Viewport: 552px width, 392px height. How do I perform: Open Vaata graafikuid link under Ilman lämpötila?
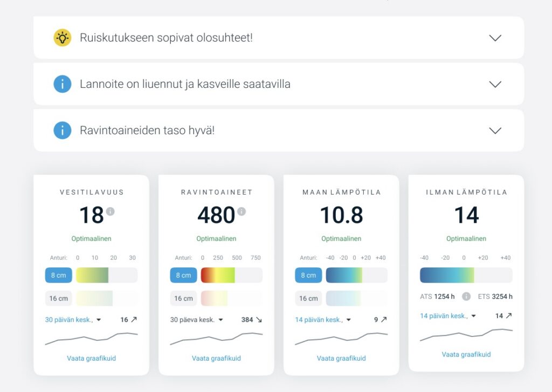point(466,354)
